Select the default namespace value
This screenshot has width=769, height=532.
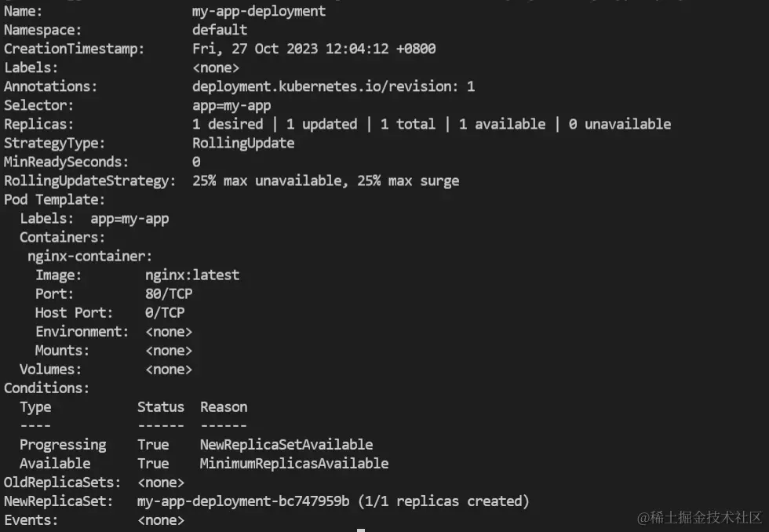click(219, 30)
